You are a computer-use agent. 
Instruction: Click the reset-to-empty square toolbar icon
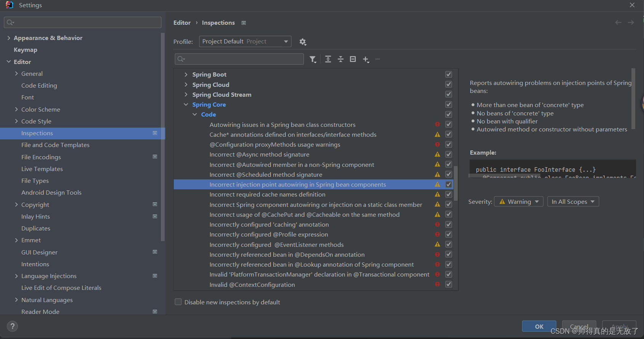(353, 59)
